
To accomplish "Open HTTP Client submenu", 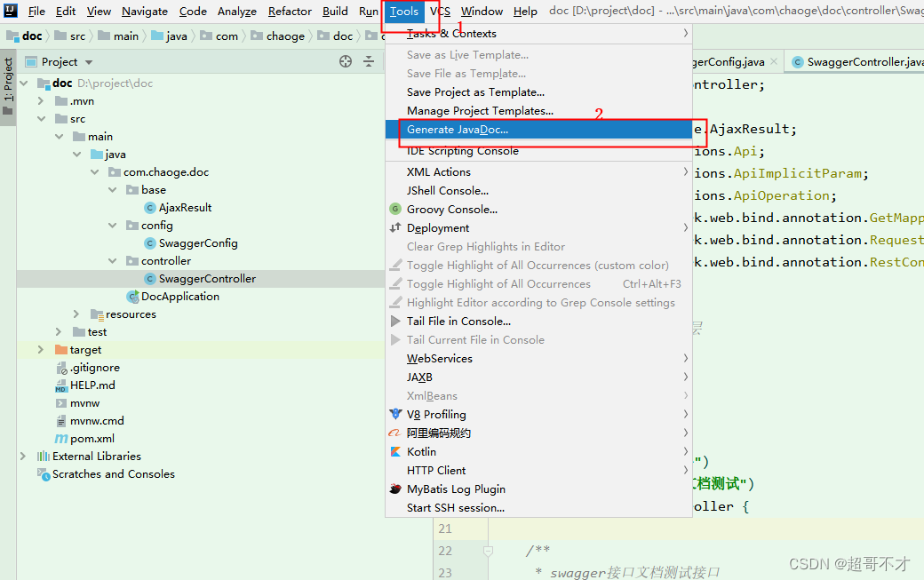I will tap(538, 471).
